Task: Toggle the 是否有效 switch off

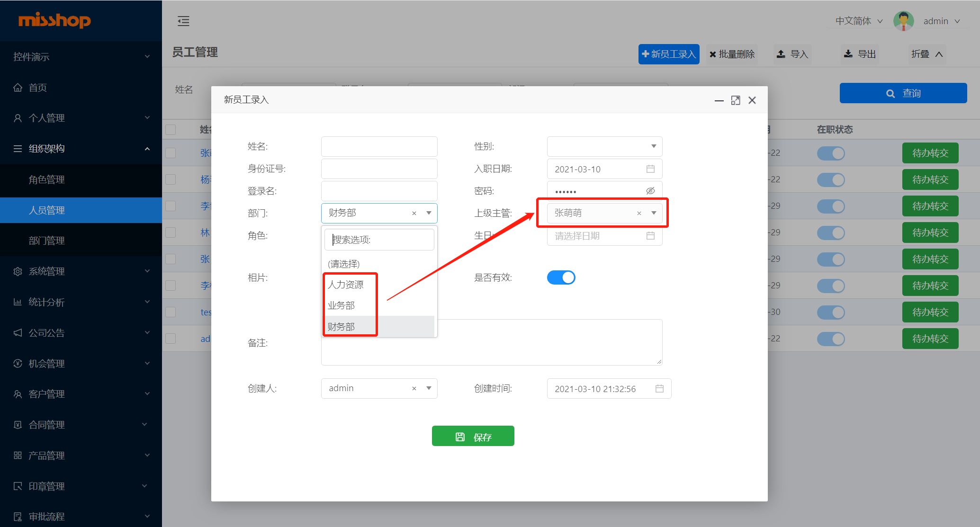Action: pyautogui.click(x=561, y=277)
